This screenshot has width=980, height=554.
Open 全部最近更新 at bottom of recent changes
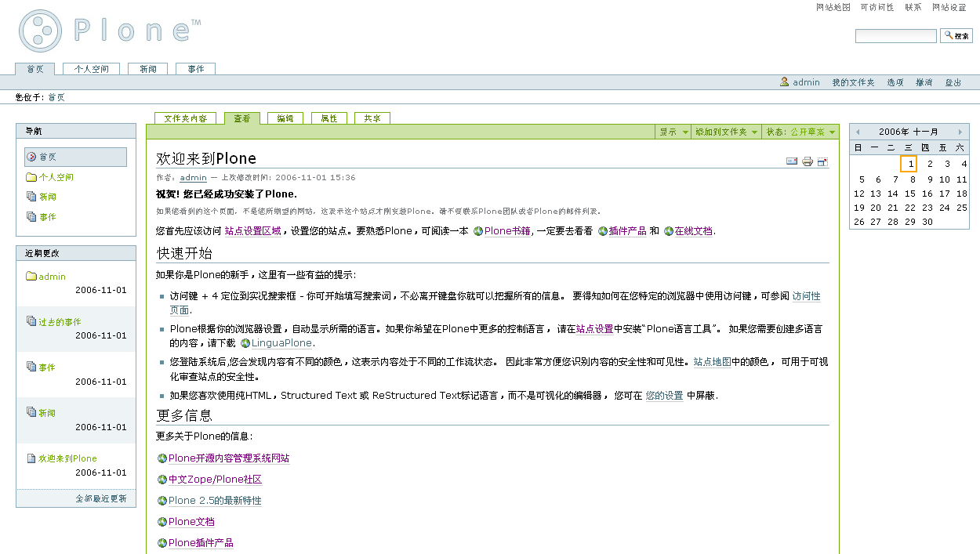point(101,499)
